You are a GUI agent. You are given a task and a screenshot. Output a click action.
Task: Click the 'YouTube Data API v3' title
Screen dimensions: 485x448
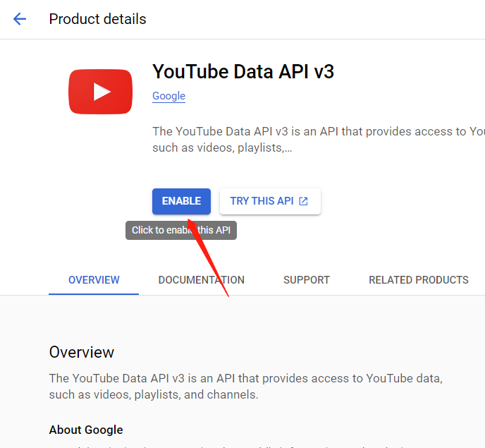243,71
